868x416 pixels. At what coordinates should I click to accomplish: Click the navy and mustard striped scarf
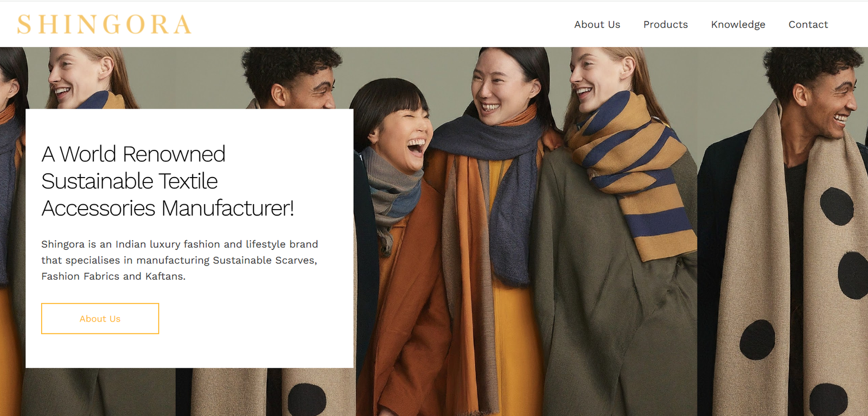pyautogui.click(x=635, y=174)
